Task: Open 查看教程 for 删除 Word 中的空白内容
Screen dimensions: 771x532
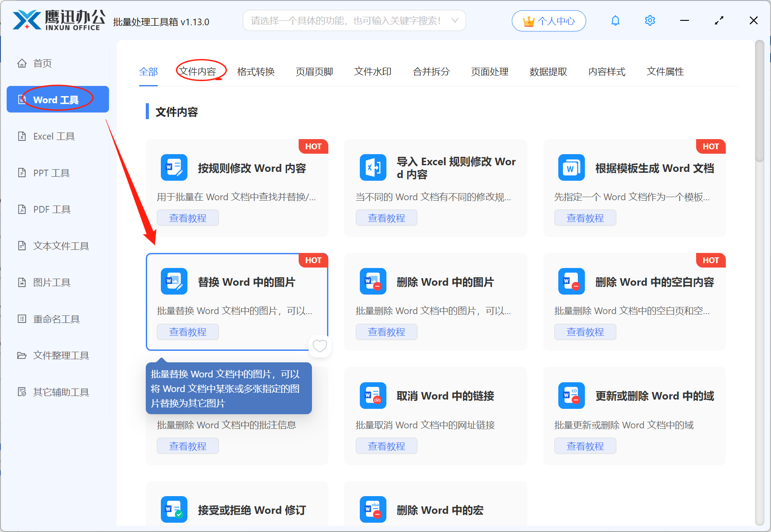Action: point(585,331)
